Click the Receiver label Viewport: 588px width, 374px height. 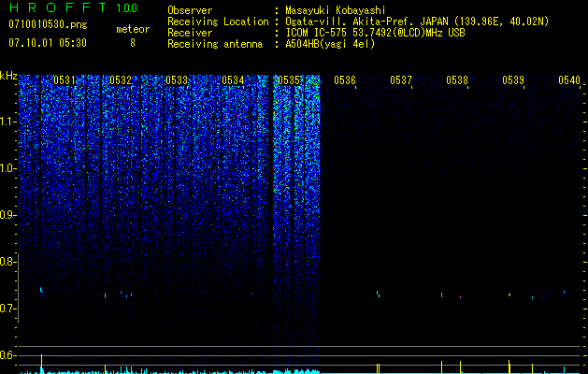click(190, 33)
